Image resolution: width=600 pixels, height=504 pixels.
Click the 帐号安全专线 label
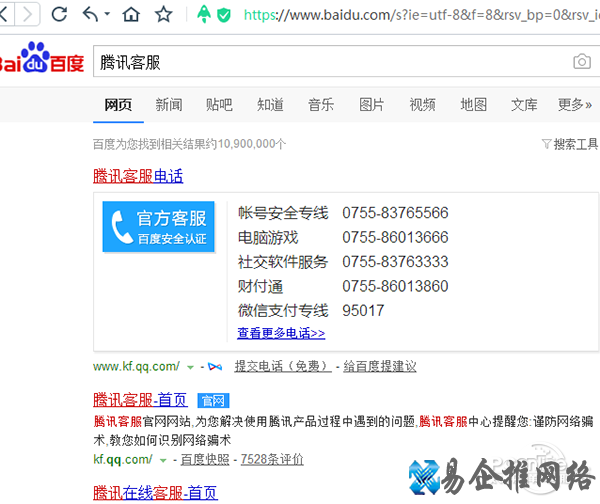pos(283,213)
